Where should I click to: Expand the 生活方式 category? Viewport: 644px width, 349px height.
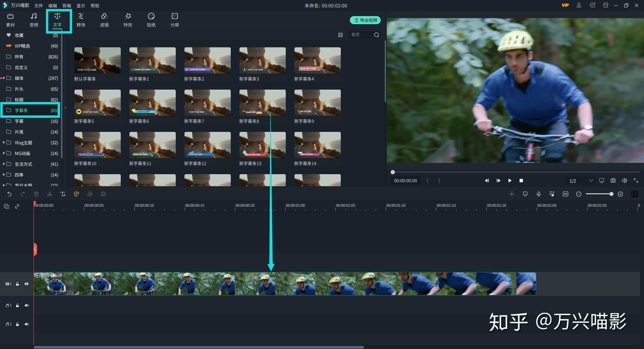tap(4, 164)
